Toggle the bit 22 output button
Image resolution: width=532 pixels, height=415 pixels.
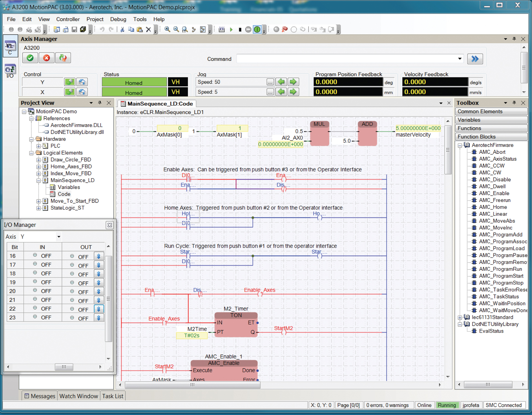[99, 308]
